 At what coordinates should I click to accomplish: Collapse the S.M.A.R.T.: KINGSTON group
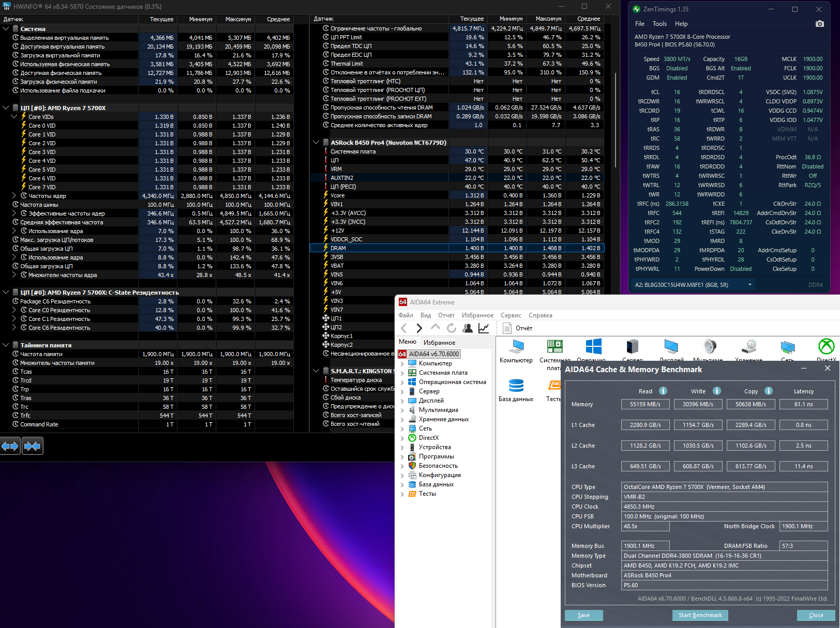tap(316, 371)
